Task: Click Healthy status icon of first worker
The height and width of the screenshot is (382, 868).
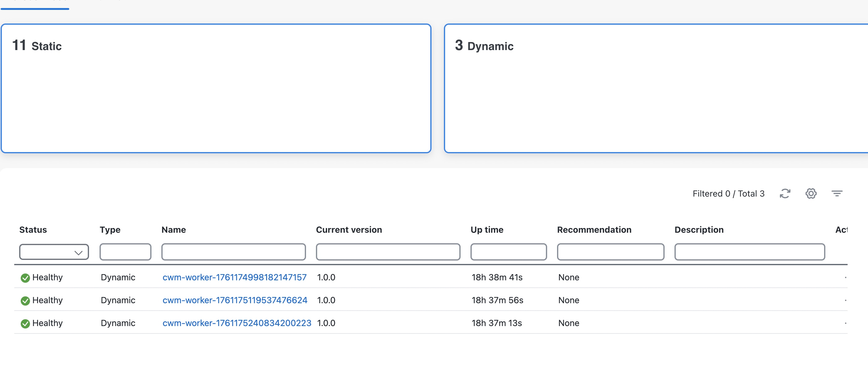Action: [x=25, y=278]
